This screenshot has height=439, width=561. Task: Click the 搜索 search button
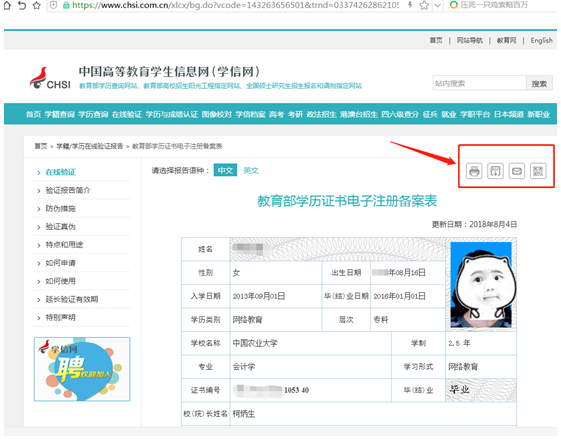point(539,83)
